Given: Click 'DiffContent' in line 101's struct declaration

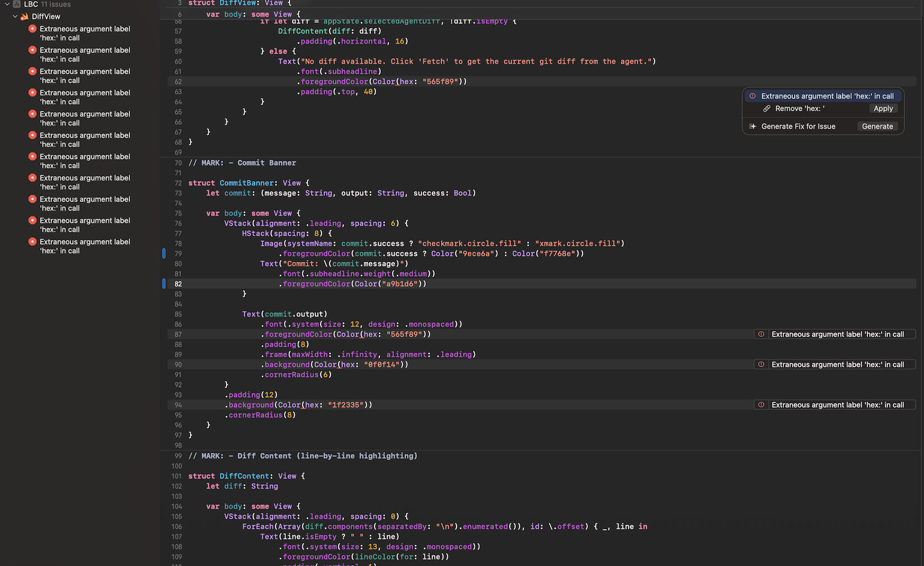Looking at the screenshot, I should [x=244, y=476].
